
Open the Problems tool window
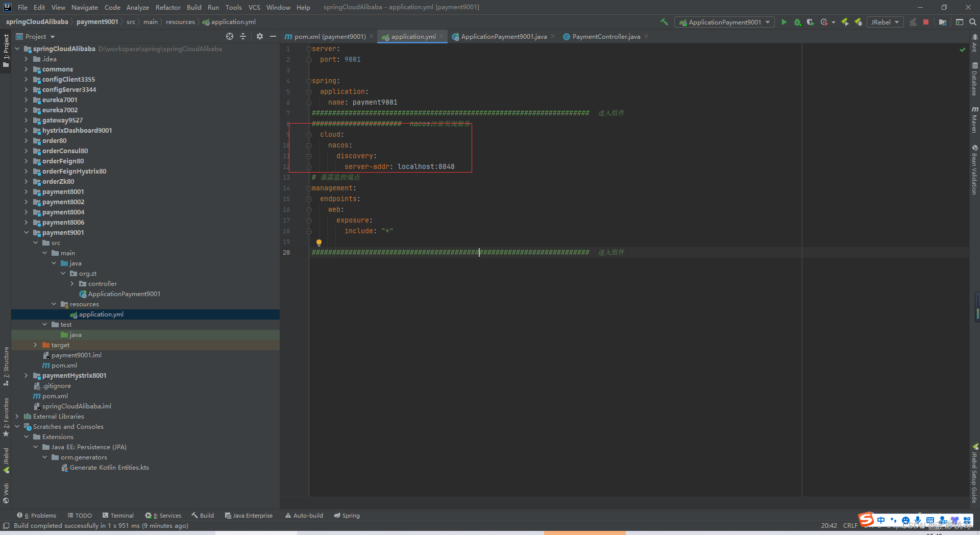tap(37, 516)
